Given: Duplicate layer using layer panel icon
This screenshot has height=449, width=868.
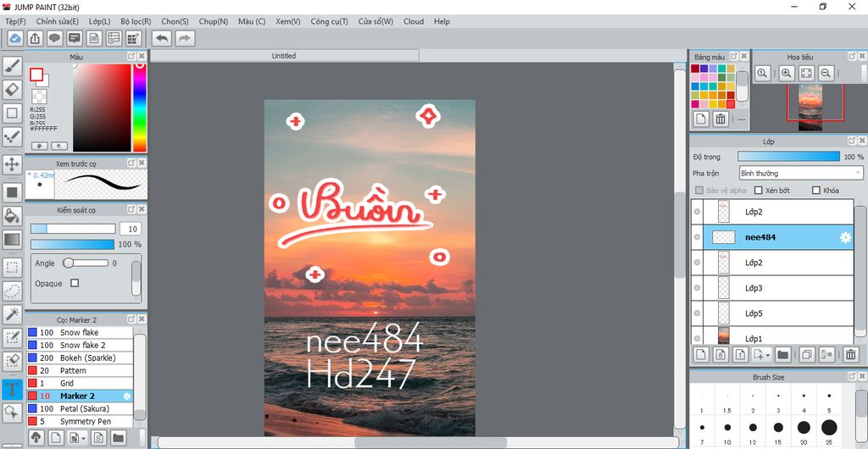Looking at the screenshot, I should pos(807,354).
